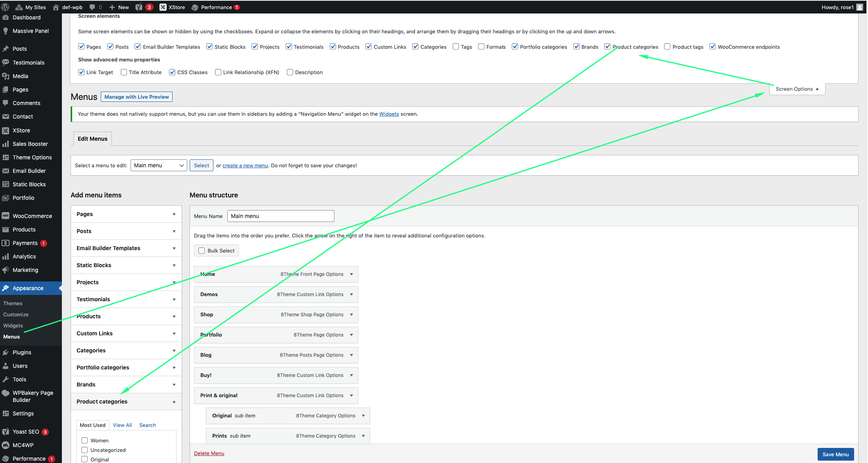Enable the Title Attribute checkbox
868x463 pixels.
(x=124, y=72)
